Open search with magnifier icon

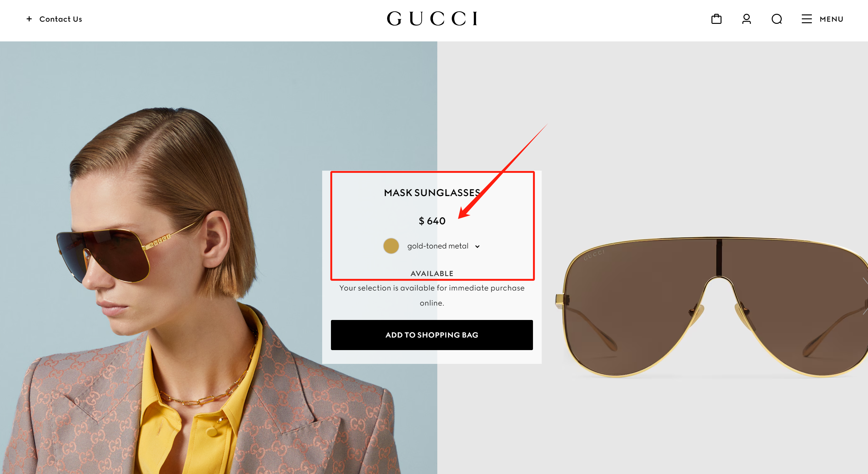[x=777, y=19]
